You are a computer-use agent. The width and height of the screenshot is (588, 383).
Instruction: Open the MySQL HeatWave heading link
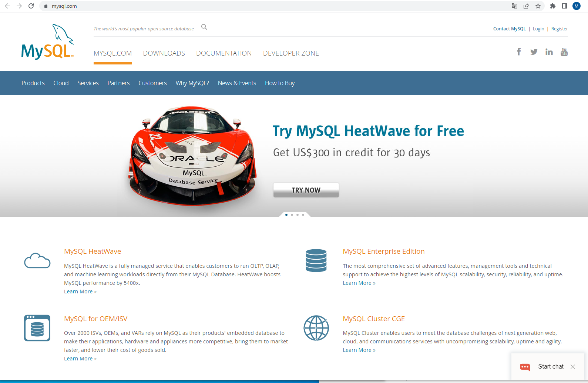pyautogui.click(x=93, y=251)
